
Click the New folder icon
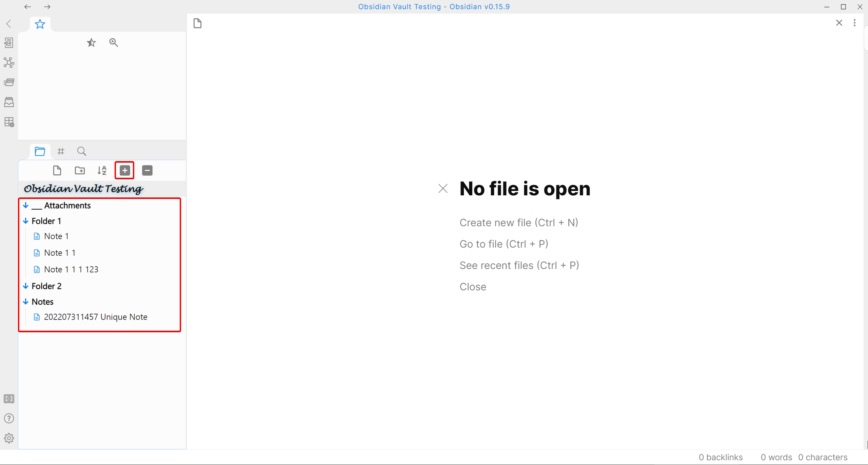point(80,170)
